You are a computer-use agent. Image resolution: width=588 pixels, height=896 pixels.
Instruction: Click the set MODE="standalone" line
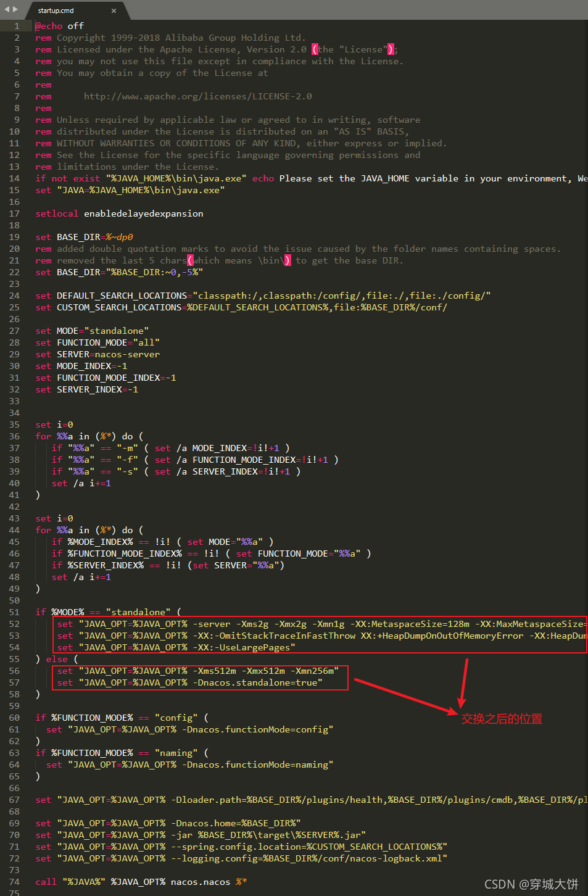92,331
